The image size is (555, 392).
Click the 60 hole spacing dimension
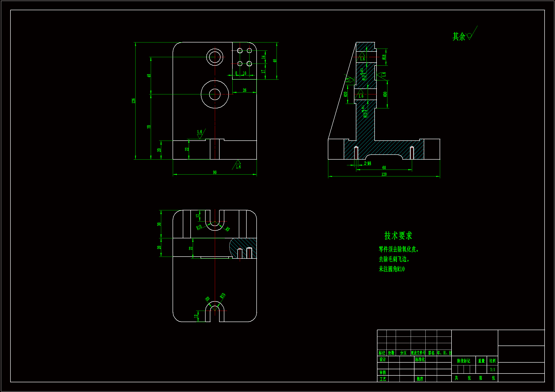[384, 168]
